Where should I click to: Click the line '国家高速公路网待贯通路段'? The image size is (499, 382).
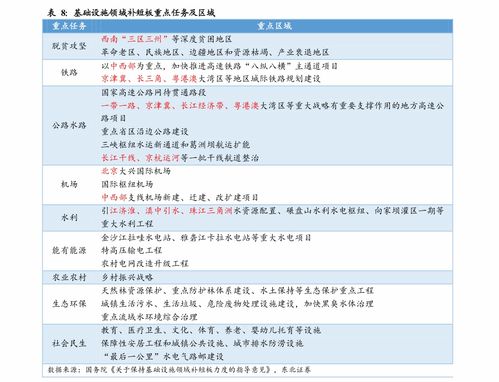pos(154,92)
